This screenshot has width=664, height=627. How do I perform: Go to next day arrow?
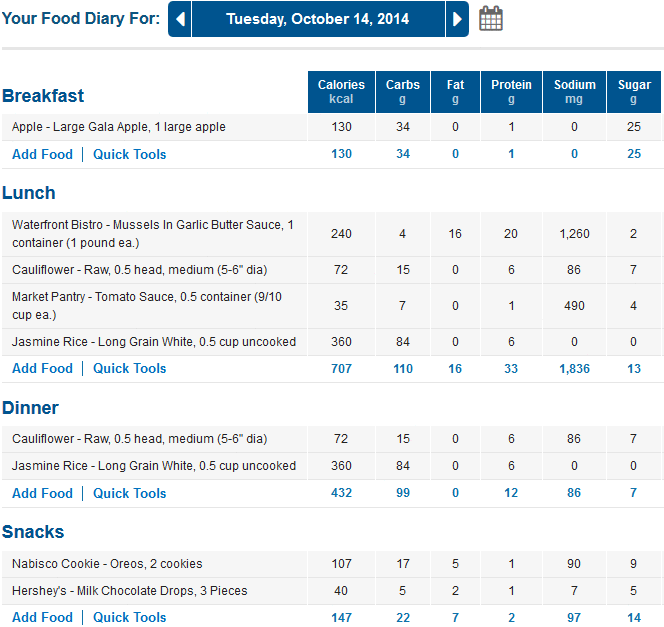(x=457, y=19)
